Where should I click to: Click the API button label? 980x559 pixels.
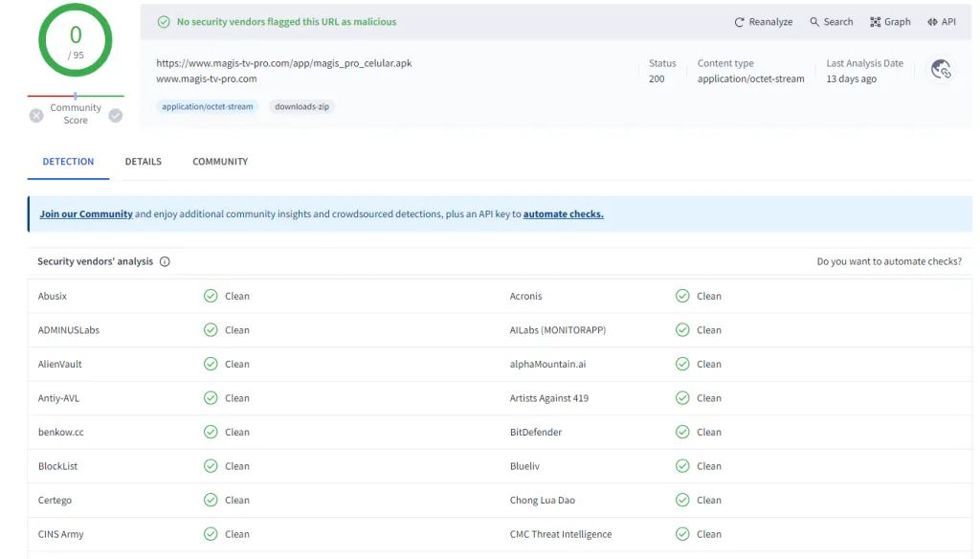tap(948, 22)
